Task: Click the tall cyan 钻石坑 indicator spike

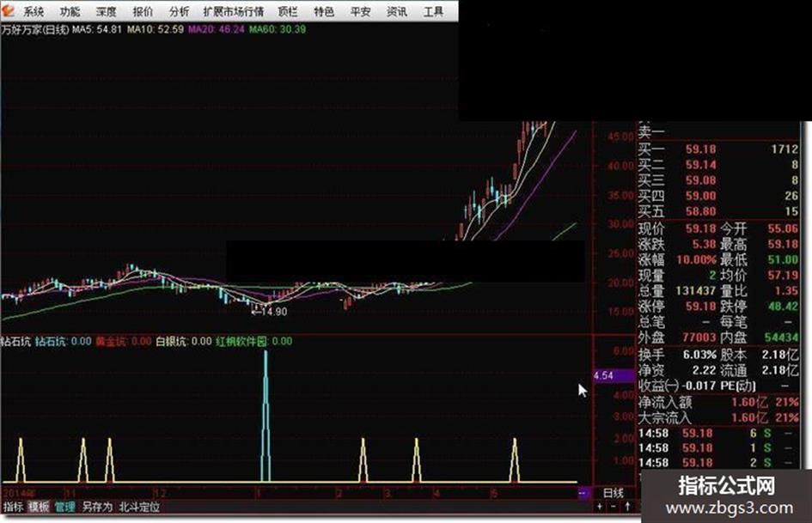Action: click(x=266, y=416)
